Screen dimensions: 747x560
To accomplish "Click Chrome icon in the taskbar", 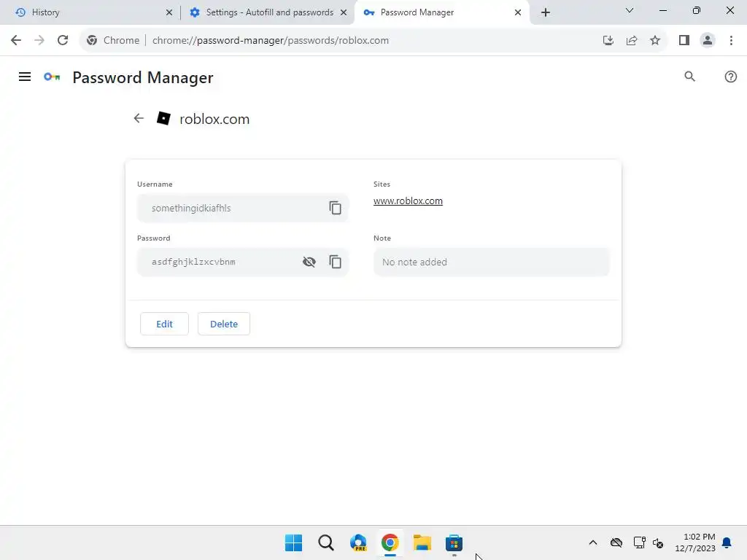I will 390,542.
